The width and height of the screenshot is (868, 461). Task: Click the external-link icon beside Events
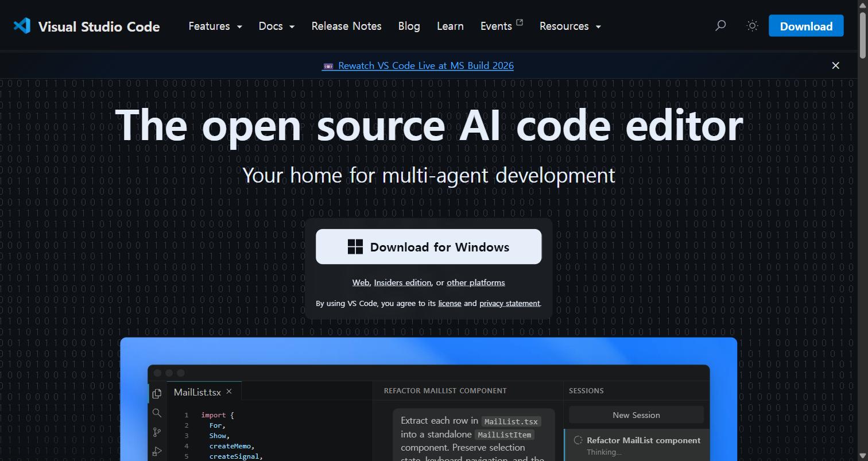coord(520,22)
